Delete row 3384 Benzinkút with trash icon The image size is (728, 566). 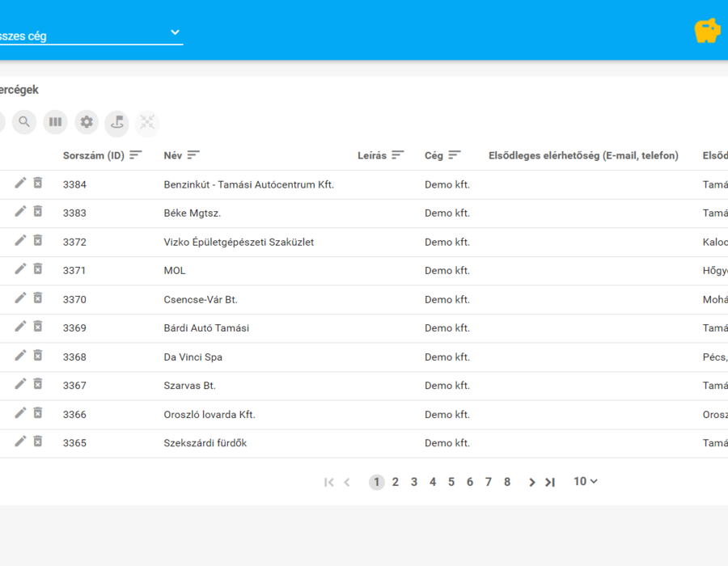click(38, 184)
